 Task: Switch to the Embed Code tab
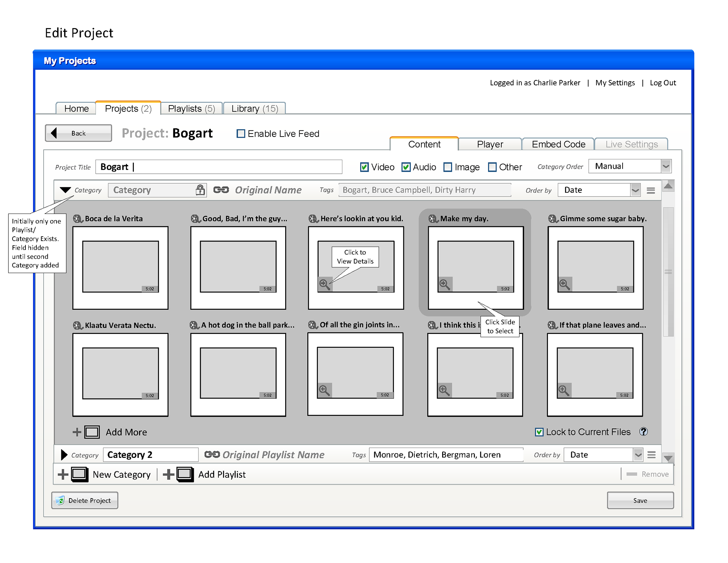pyautogui.click(x=558, y=145)
